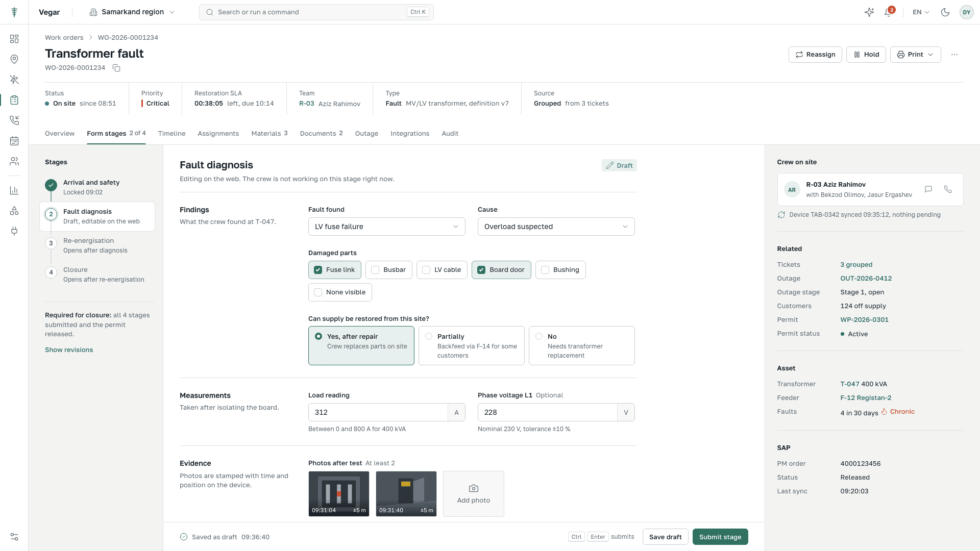This screenshot has width=980, height=551.
Task: Switch to the Documents tab
Action: point(322,134)
